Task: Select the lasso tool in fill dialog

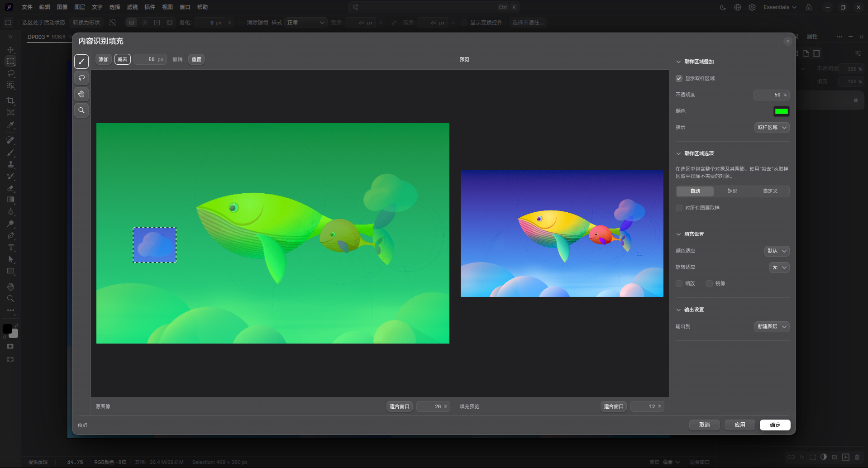Action: [81, 78]
